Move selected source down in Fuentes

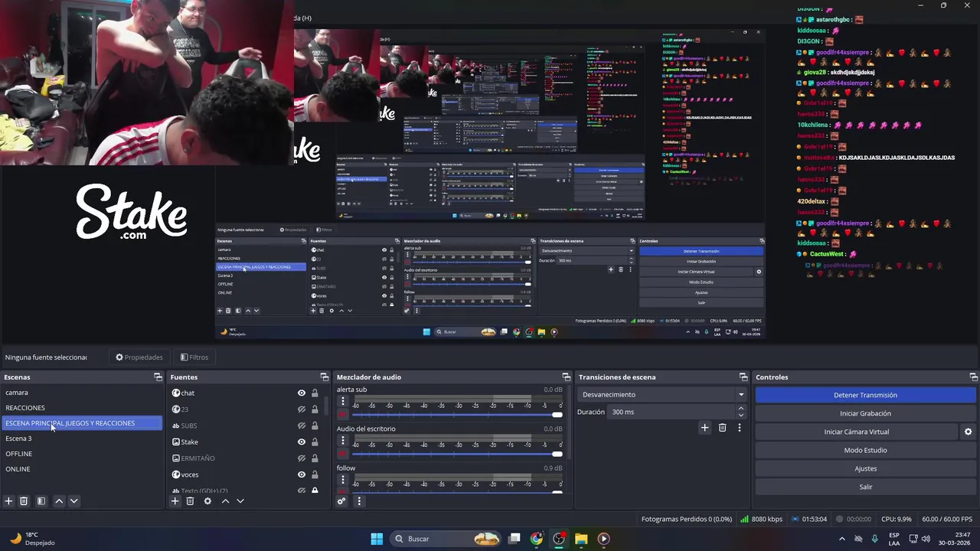[240, 501]
